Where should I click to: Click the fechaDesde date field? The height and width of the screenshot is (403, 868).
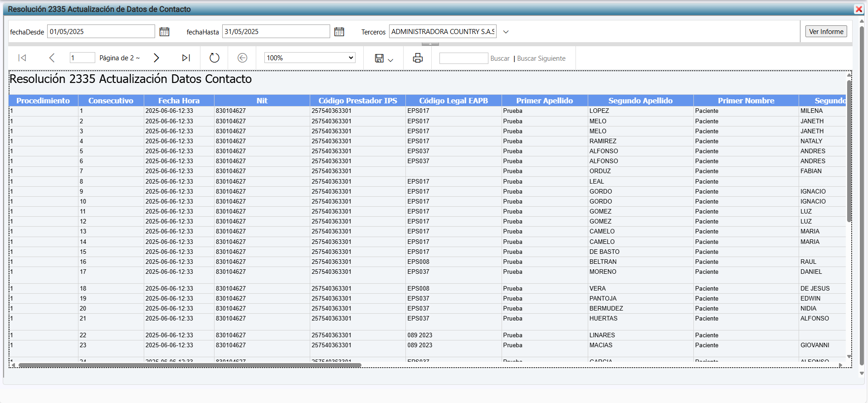click(101, 32)
